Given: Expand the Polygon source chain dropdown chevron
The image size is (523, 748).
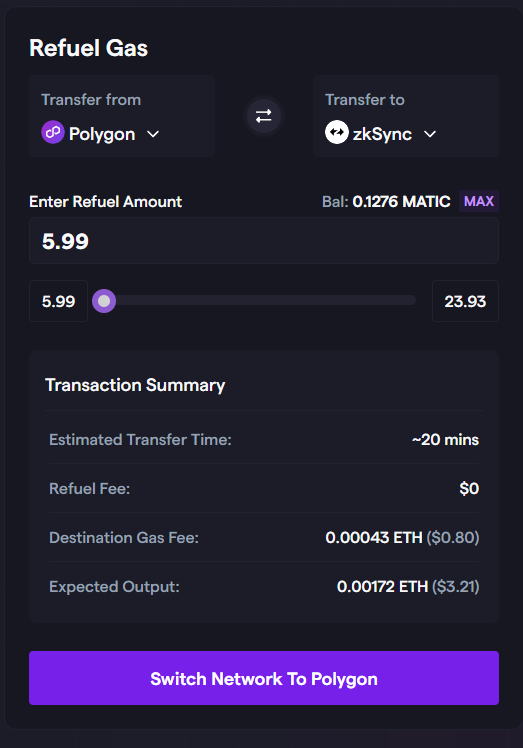Looking at the screenshot, I should pos(153,134).
